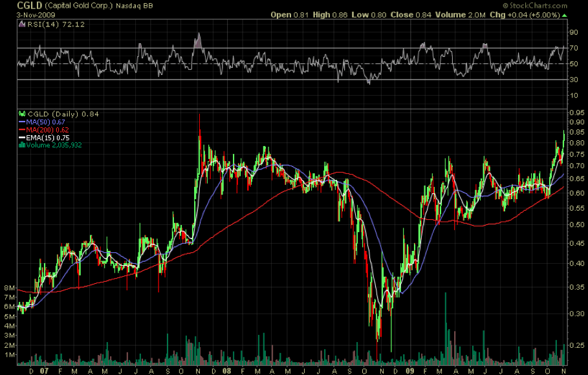The image size is (588, 375).
Task: Click the 0.95 price axis label
Action: tap(577, 113)
